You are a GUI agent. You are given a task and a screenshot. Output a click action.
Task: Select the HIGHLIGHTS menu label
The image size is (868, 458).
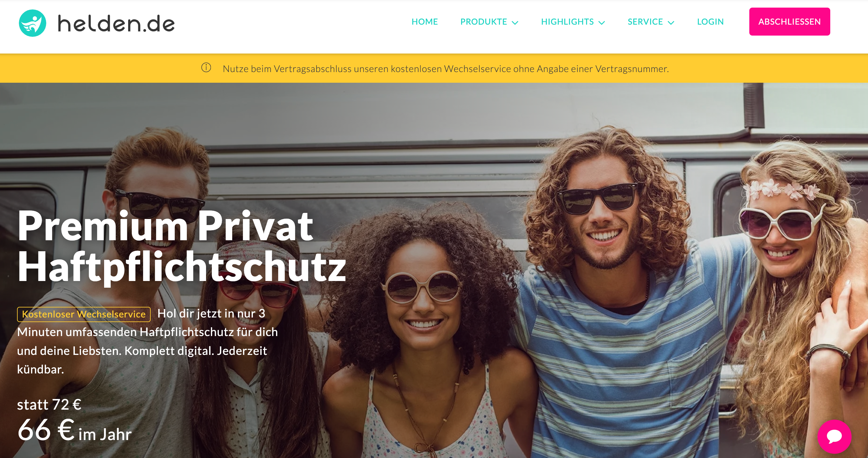[567, 22]
